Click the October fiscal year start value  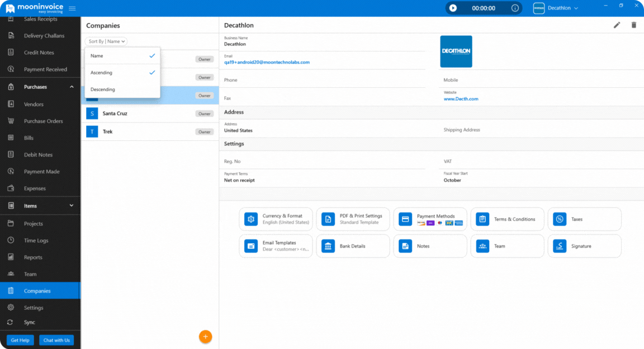tap(452, 181)
